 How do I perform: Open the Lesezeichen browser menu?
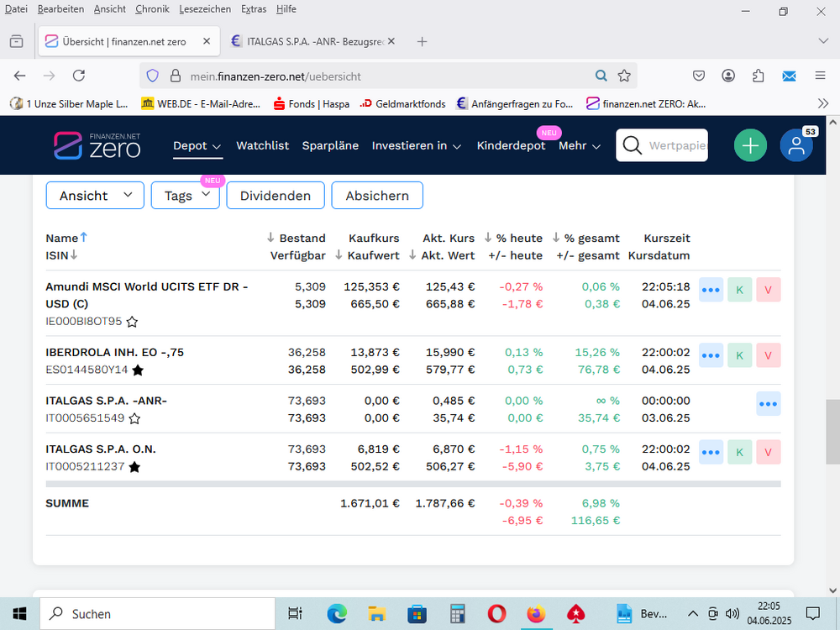204,9
